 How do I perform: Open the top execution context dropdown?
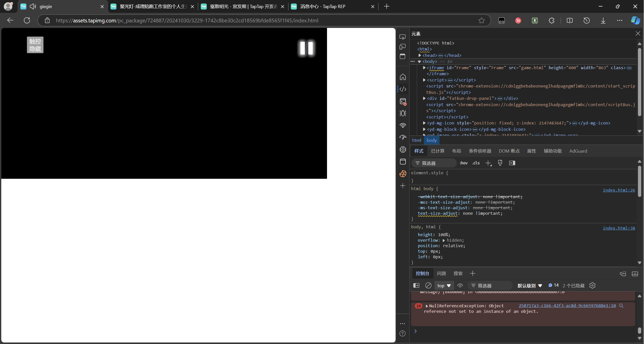(x=444, y=286)
